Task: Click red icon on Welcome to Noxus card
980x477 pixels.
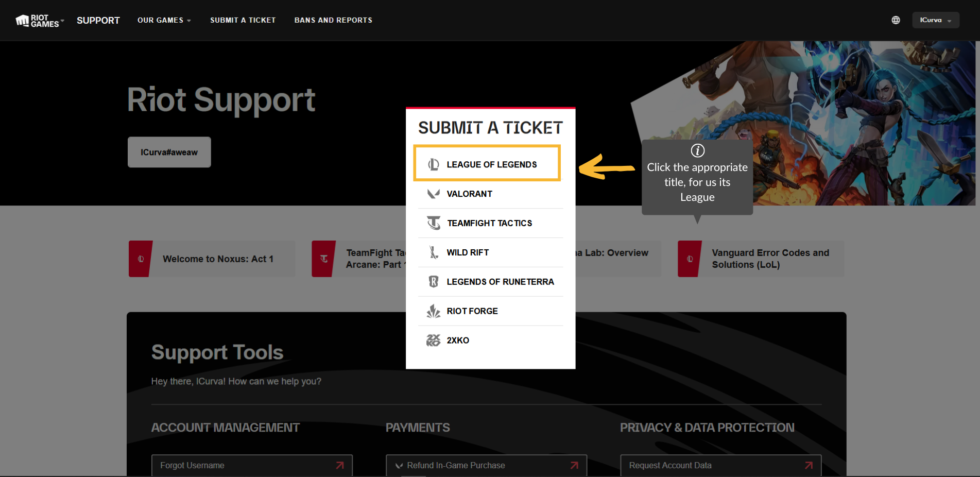Action: [141, 259]
